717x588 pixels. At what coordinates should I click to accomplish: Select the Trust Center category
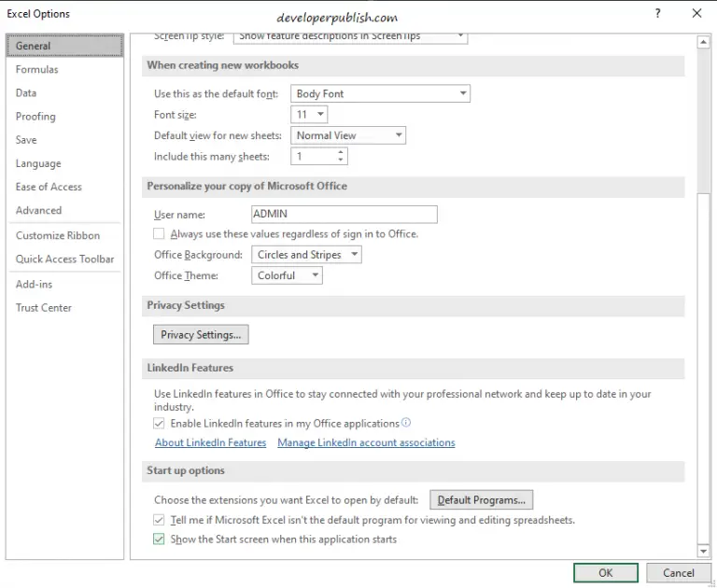(44, 308)
